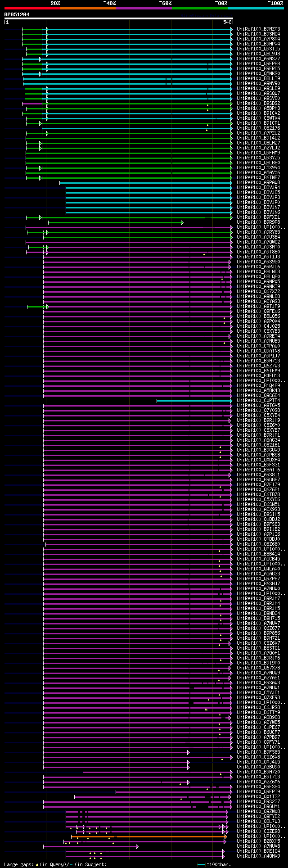Select hit label UniRef100_B2BXM5
The image size is (288, 868).
258,841
